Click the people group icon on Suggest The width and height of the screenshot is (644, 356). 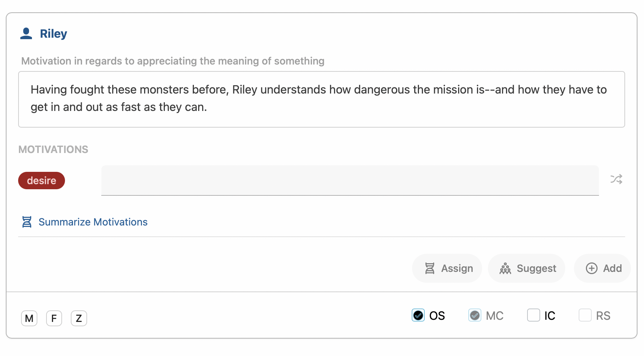coord(505,268)
